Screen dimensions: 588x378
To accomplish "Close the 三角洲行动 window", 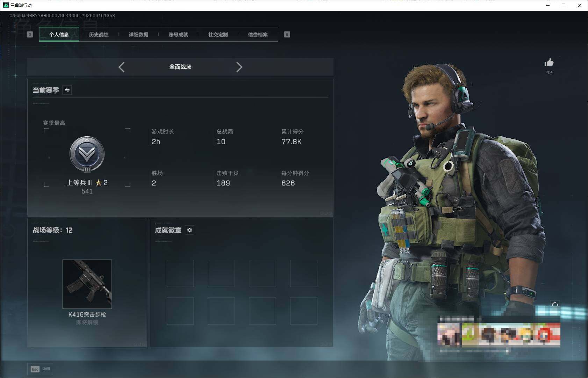I will [x=580, y=5].
